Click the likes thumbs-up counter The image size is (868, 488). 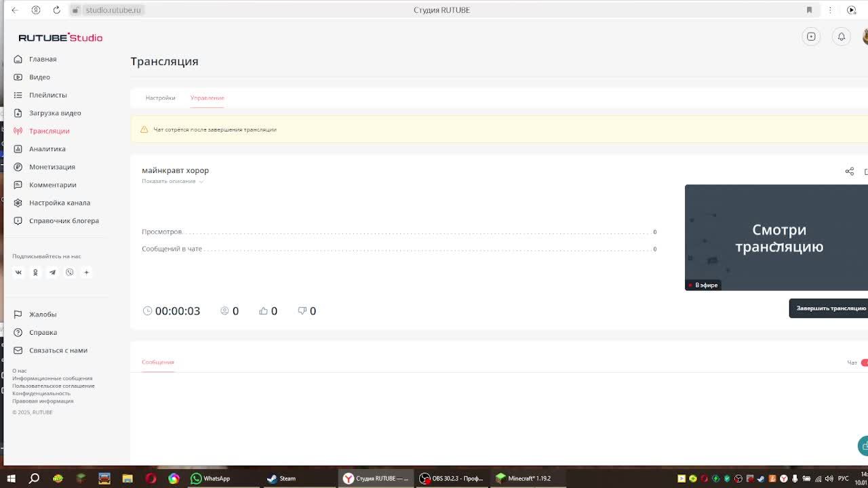pos(268,311)
